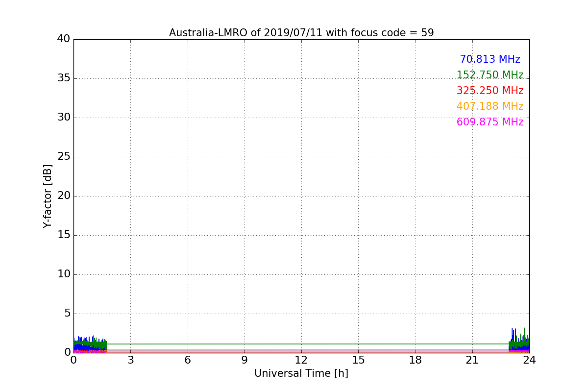
Task: Click the noisy signal burst near hour 1
Action: 90,344
